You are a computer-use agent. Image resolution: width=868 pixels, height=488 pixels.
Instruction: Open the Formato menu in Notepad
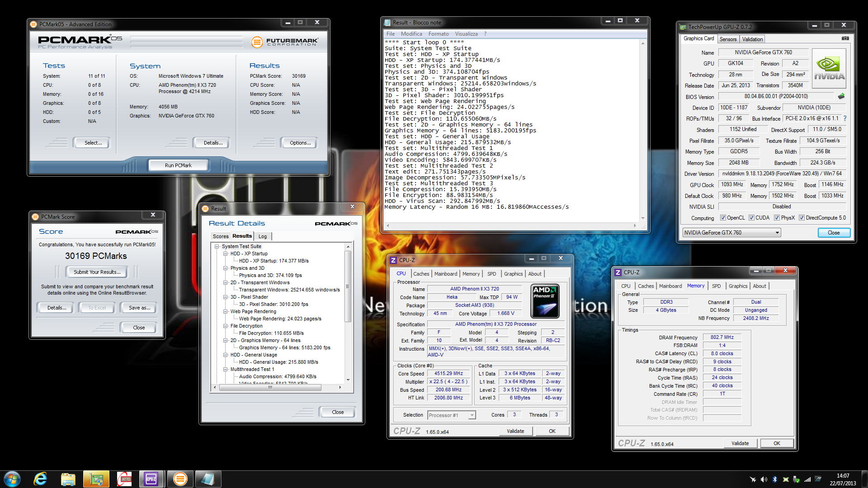[439, 34]
